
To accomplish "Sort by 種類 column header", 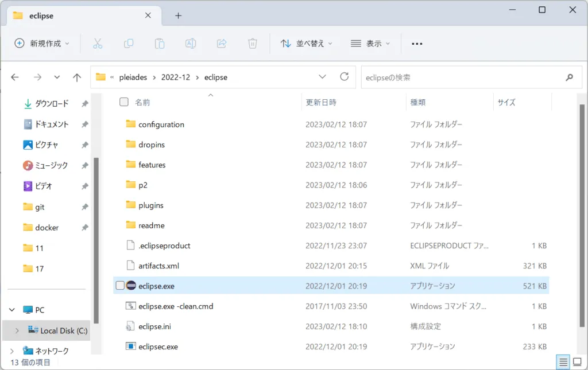I will click(x=418, y=102).
